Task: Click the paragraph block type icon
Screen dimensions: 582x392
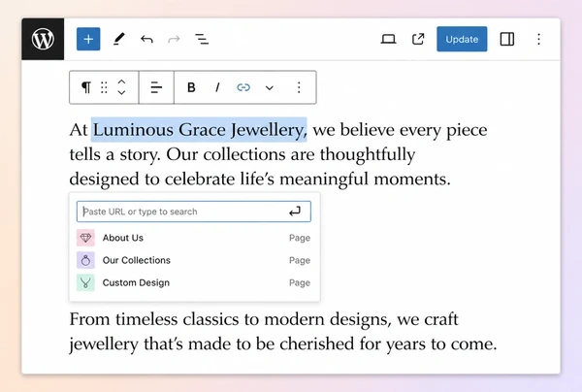Action: [86, 87]
